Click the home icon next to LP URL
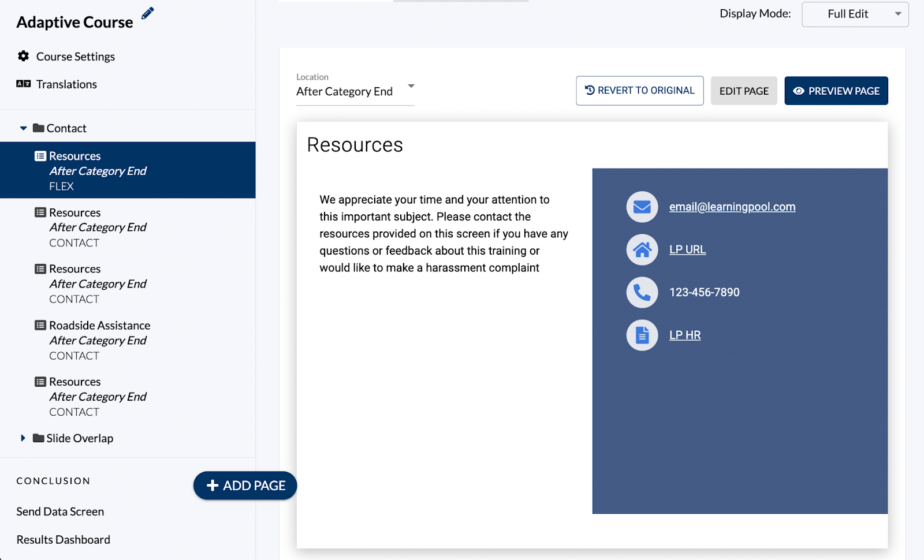The width and height of the screenshot is (924, 560). (x=642, y=249)
